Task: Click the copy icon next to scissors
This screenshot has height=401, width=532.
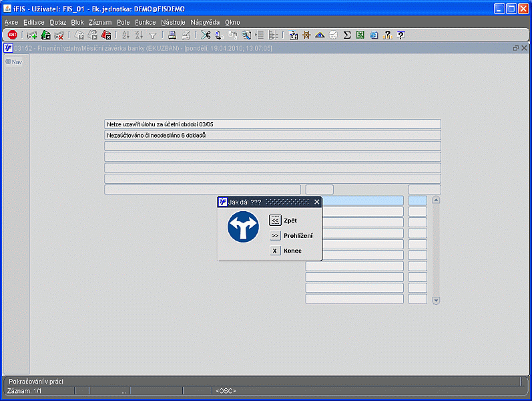Action: [x=219, y=35]
